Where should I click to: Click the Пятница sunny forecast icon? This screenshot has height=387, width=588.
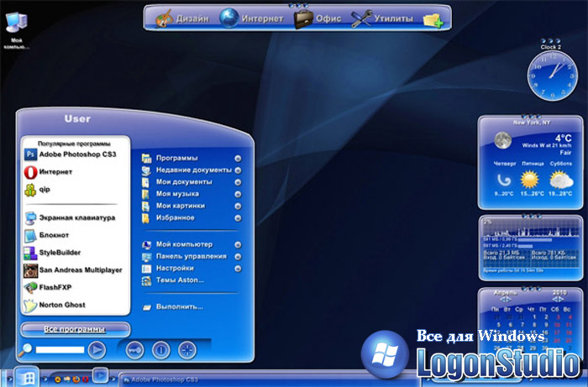pyautogui.click(x=529, y=179)
